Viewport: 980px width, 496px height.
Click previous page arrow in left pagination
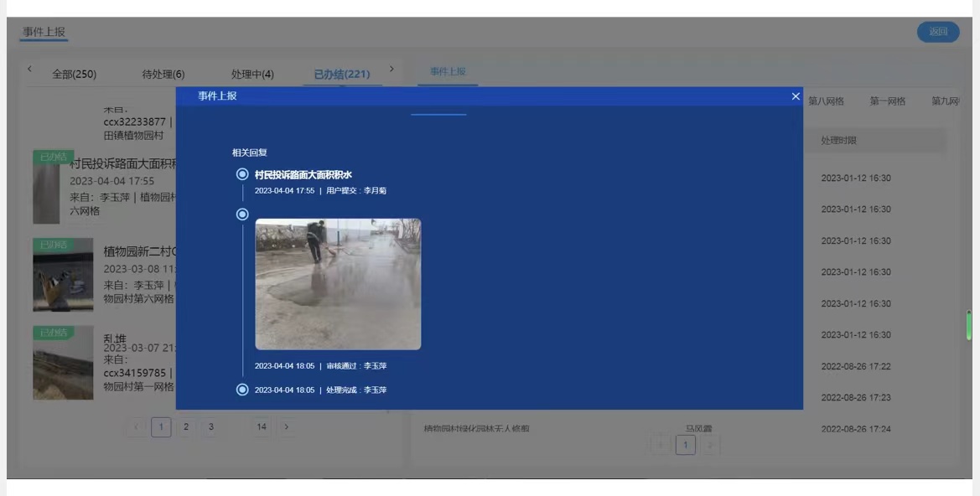(137, 427)
